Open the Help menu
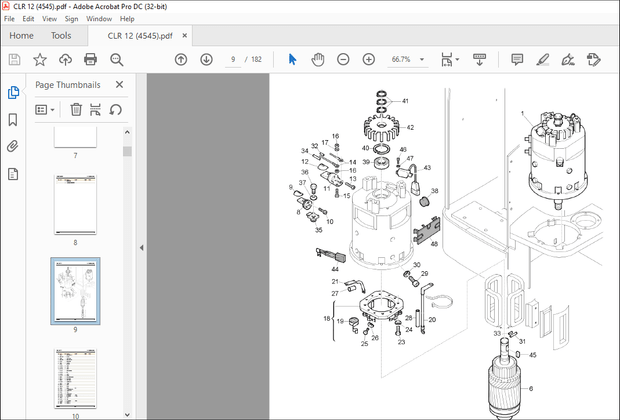This screenshot has width=620, height=420. tap(127, 19)
